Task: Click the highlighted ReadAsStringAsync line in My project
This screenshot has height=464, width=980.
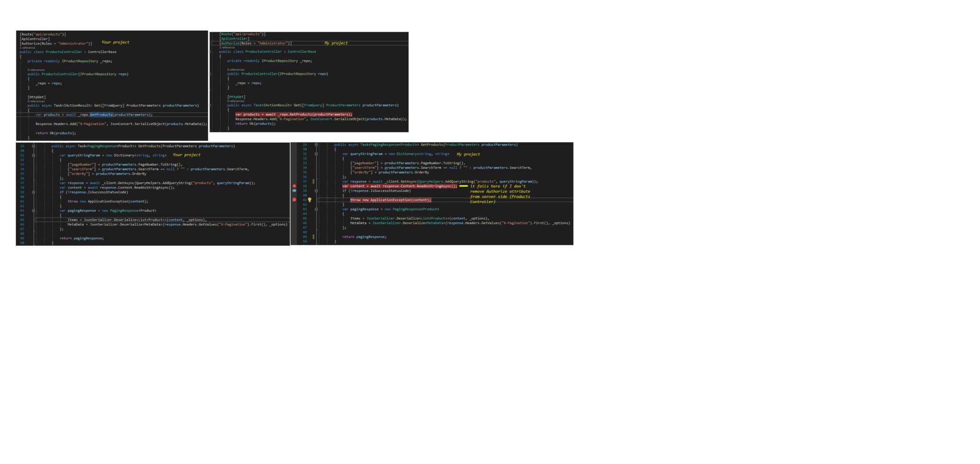Action: click(x=399, y=186)
